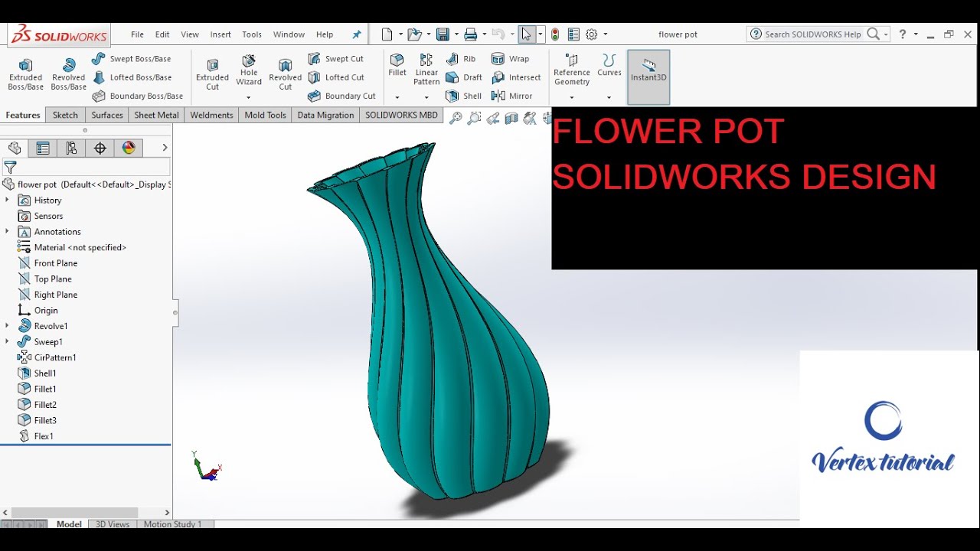
Task: Select the Wrap tool
Action: [510, 59]
